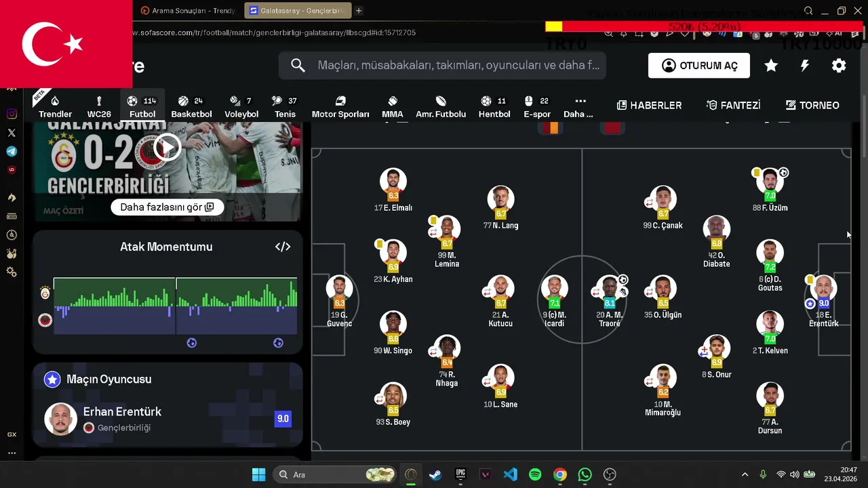Select F. Uzüm on the lineup pitch
Screen dimensions: 868x488
pyautogui.click(x=770, y=190)
